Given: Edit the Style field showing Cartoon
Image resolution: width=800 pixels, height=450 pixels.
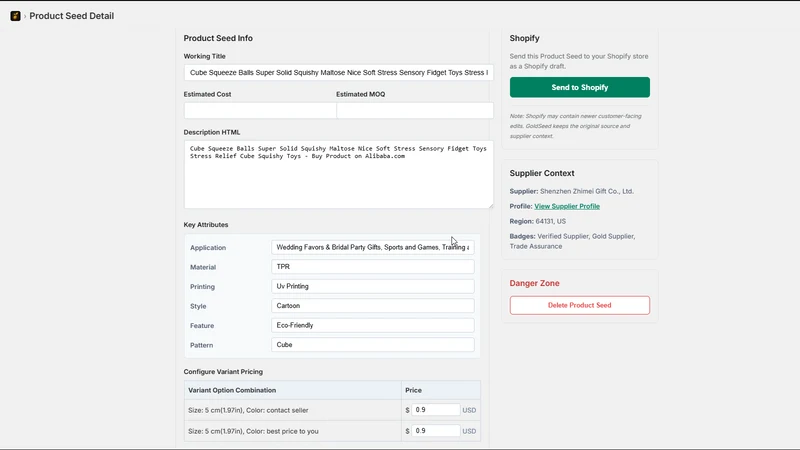Looking at the screenshot, I should point(372,306).
